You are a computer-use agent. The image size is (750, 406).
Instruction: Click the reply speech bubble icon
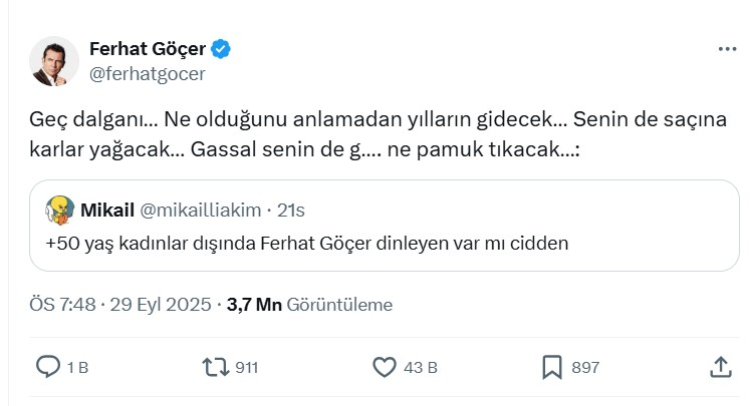click(x=49, y=367)
